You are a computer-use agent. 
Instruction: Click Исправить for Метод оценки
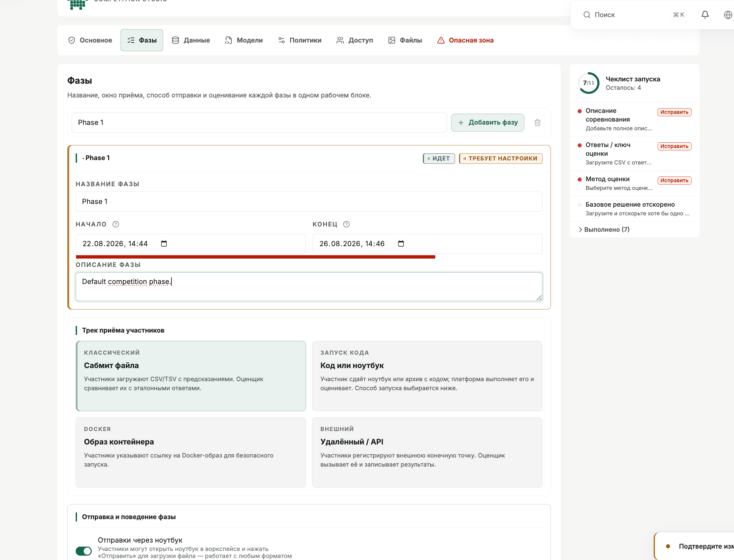[x=674, y=181]
